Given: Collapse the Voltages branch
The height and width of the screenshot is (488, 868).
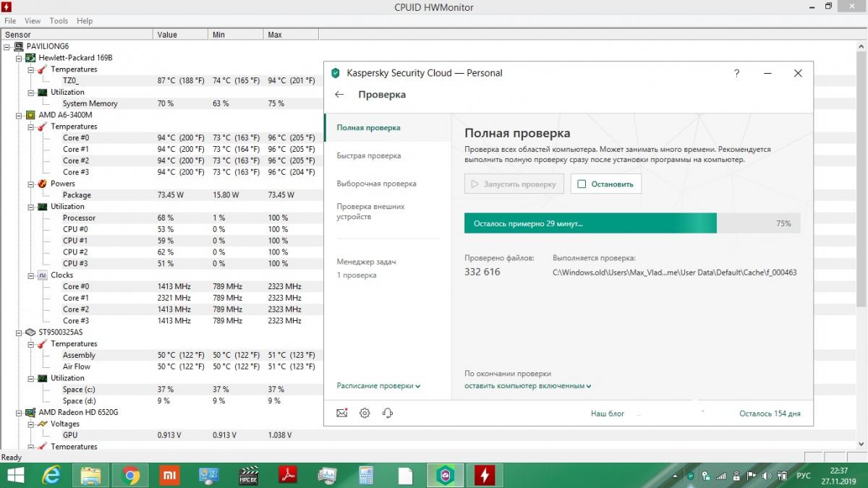Looking at the screenshot, I should coord(31,424).
